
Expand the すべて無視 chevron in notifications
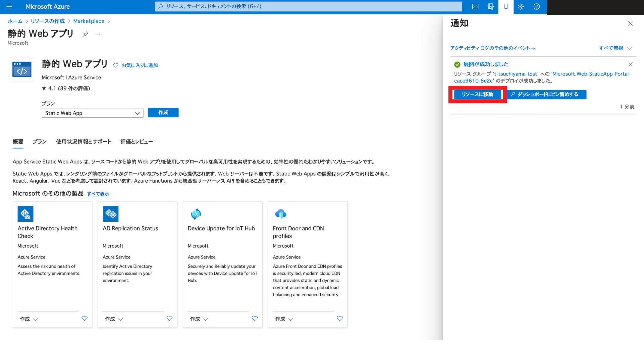click(630, 48)
